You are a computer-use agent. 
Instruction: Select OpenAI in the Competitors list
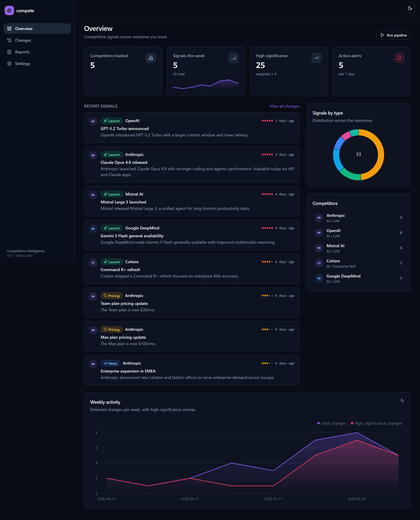358,233
